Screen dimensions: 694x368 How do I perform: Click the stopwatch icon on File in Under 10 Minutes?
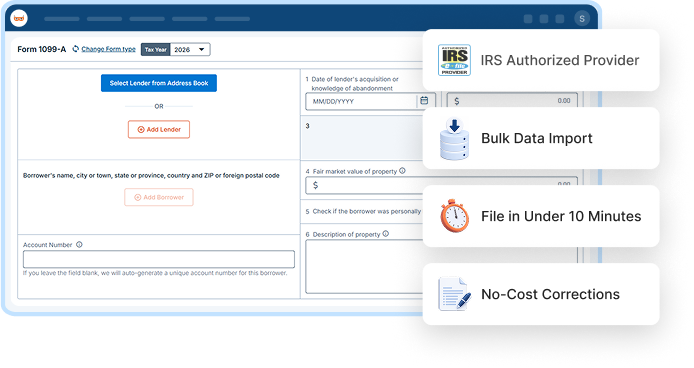click(454, 216)
